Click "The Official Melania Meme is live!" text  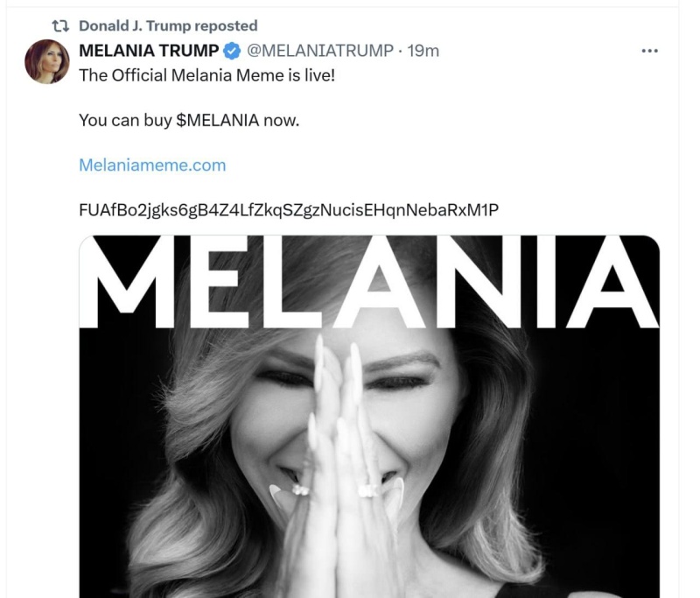point(206,75)
